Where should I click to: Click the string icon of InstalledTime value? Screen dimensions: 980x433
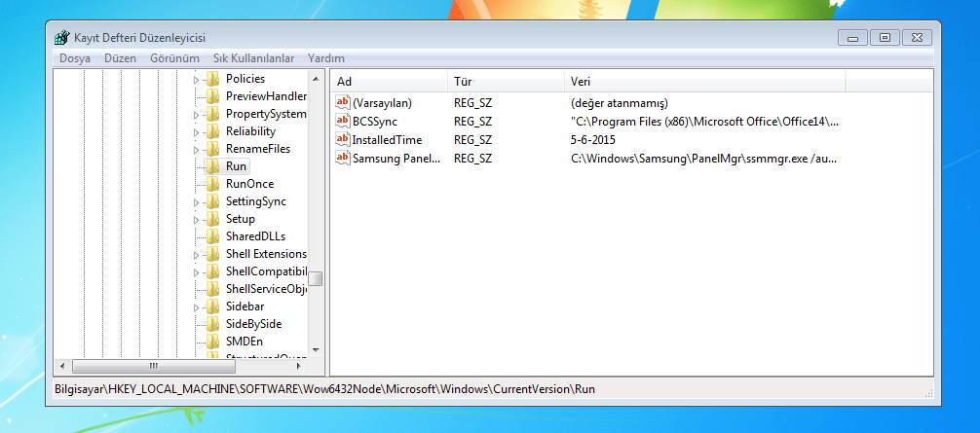pos(343,140)
